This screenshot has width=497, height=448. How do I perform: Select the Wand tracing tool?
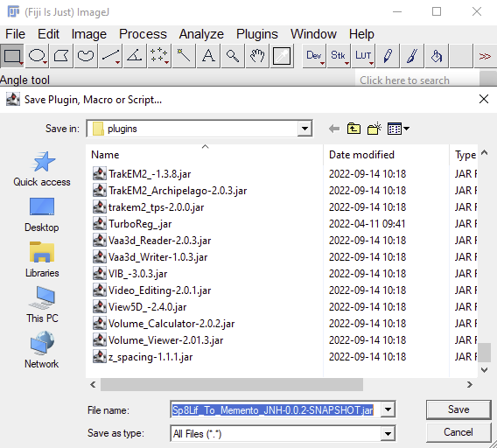tap(184, 56)
